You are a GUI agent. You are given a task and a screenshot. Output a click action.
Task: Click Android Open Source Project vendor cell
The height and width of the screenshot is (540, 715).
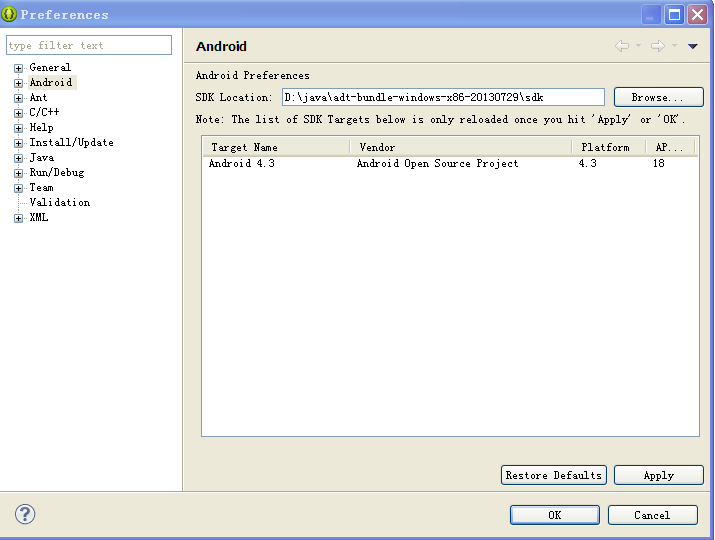pos(437,163)
